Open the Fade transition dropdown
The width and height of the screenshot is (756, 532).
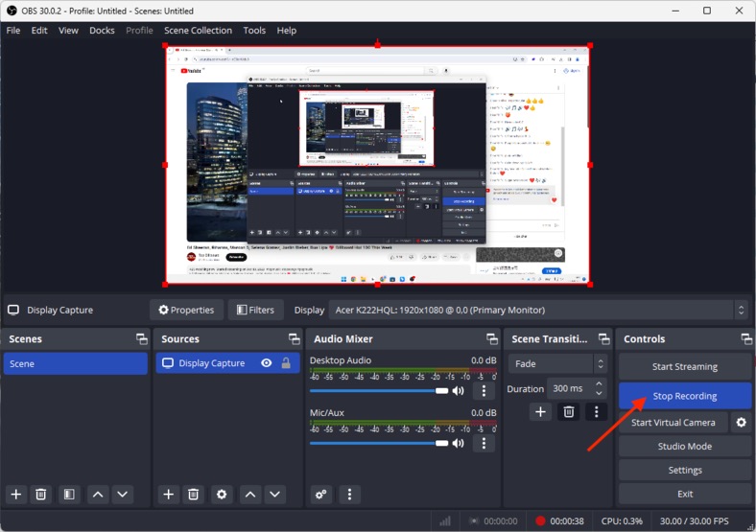(557, 364)
